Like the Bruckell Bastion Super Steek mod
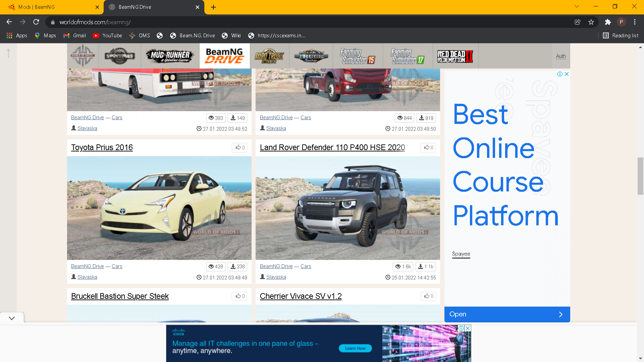The image size is (644, 362). pos(239,296)
